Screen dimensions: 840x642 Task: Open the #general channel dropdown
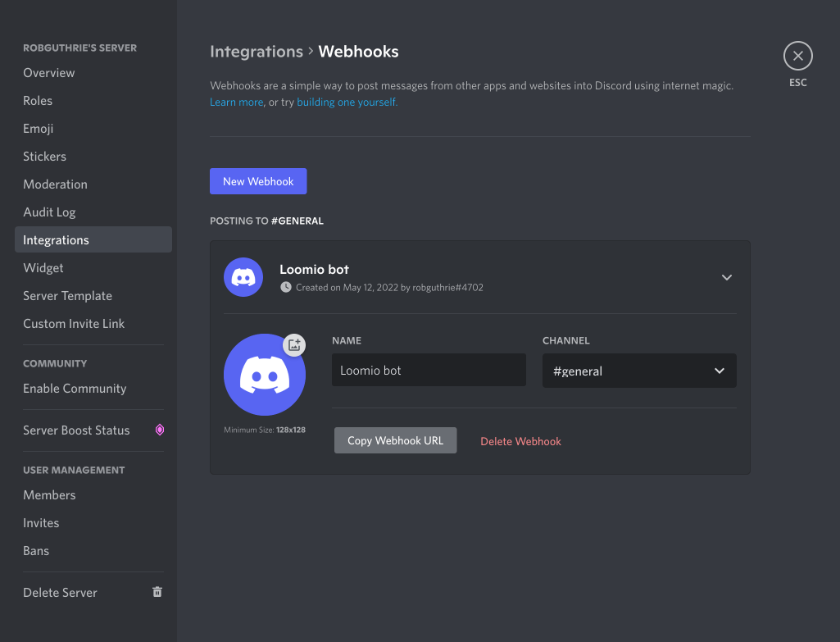point(639,371)
